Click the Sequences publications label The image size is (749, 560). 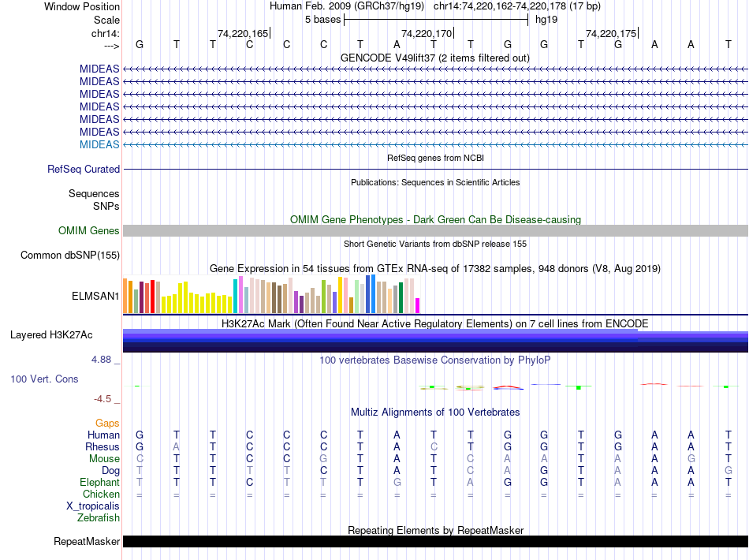tap(94, 193)
